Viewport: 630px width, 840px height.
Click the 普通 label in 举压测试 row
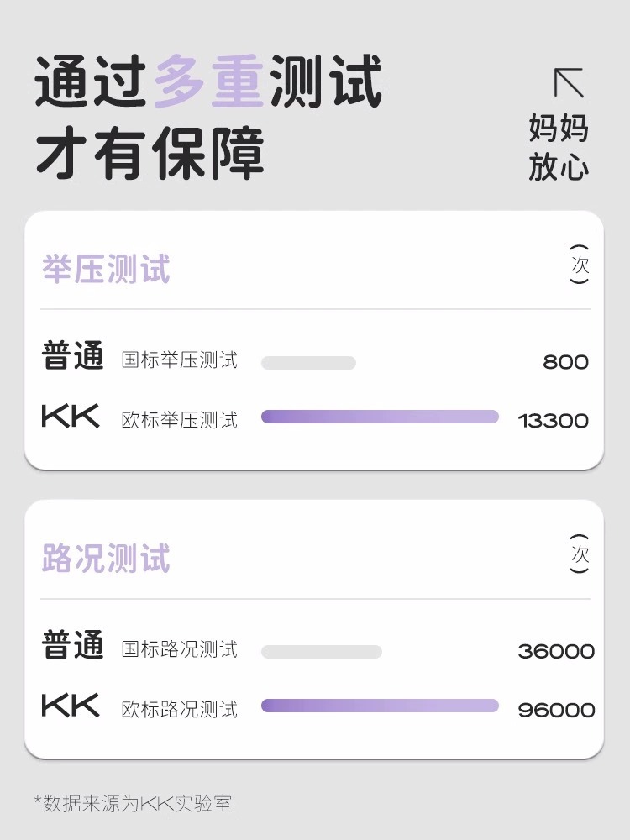click(x=73, y=356)
